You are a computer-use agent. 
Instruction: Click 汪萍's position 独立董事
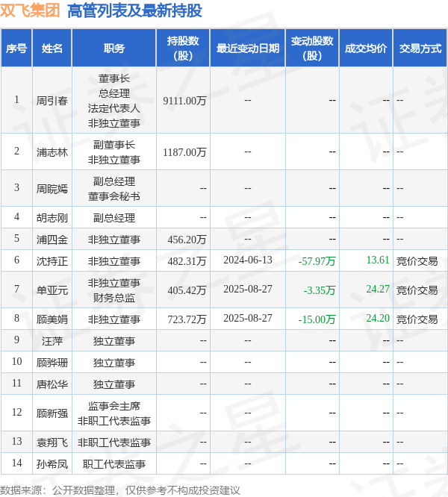(114, 341)
